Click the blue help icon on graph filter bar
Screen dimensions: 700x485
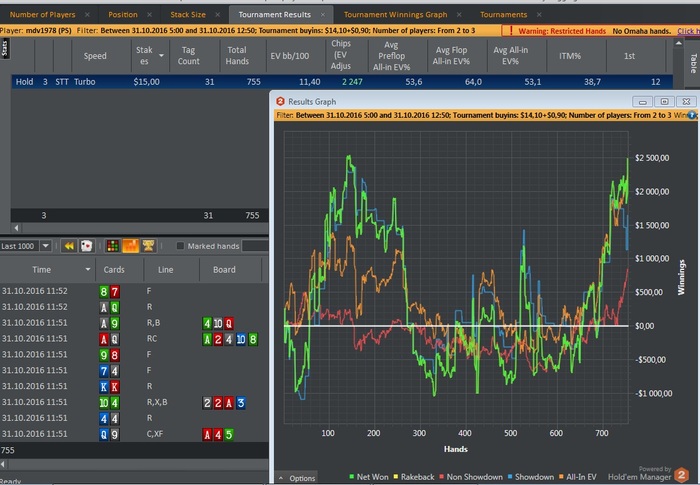pos(692,115)
